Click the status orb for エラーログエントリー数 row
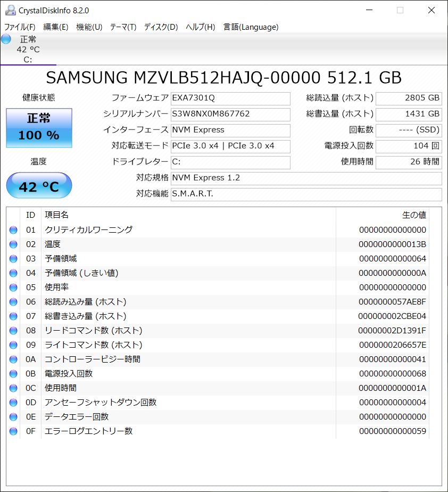 [x=13, y=431]
